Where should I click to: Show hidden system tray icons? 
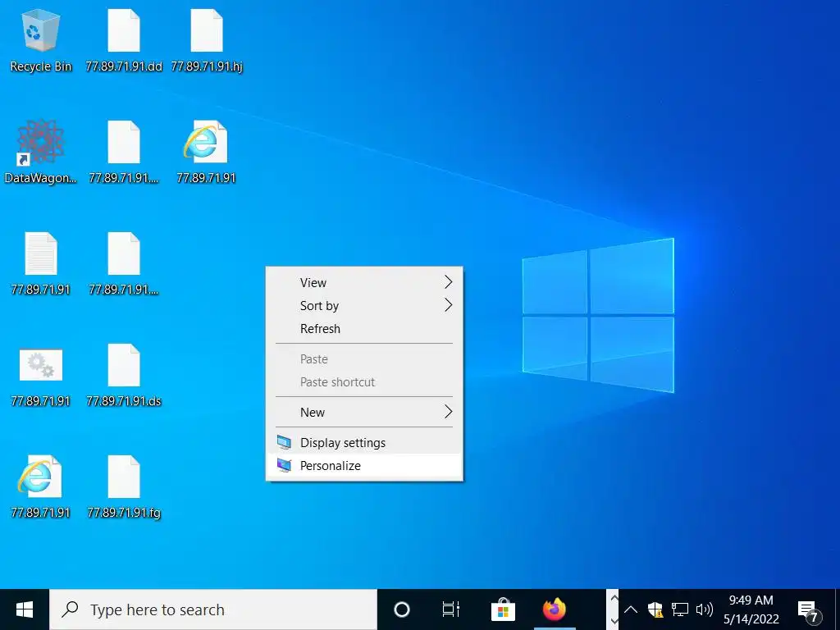point(631,609)
